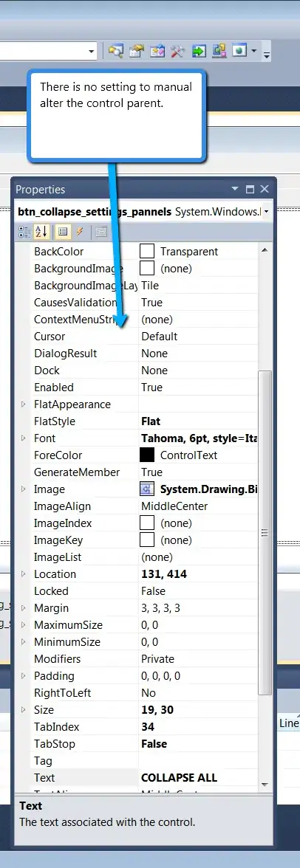This screenshot has height=868, width=300.
Task: Click the properties scrollbar down arrow
Action: (265, 785)
